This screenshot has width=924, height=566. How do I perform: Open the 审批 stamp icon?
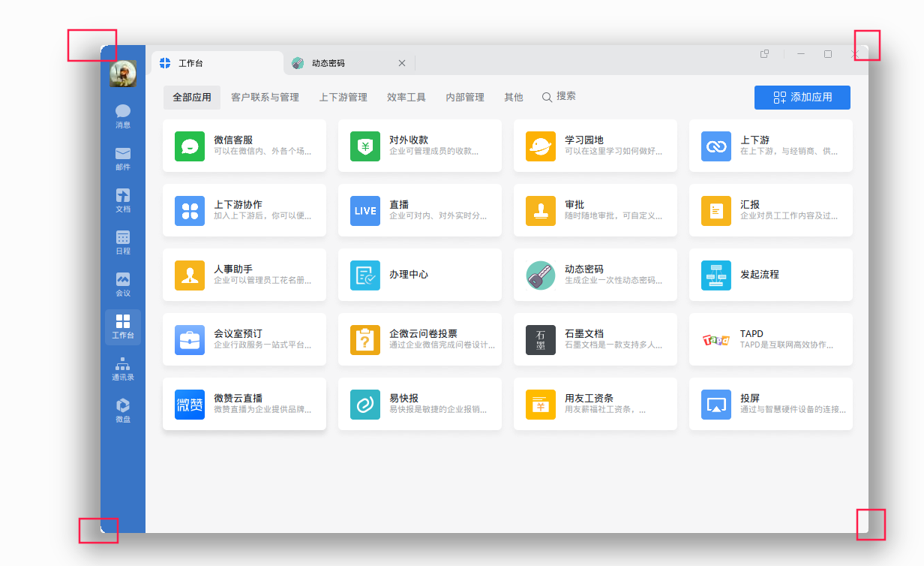[541, 211]
